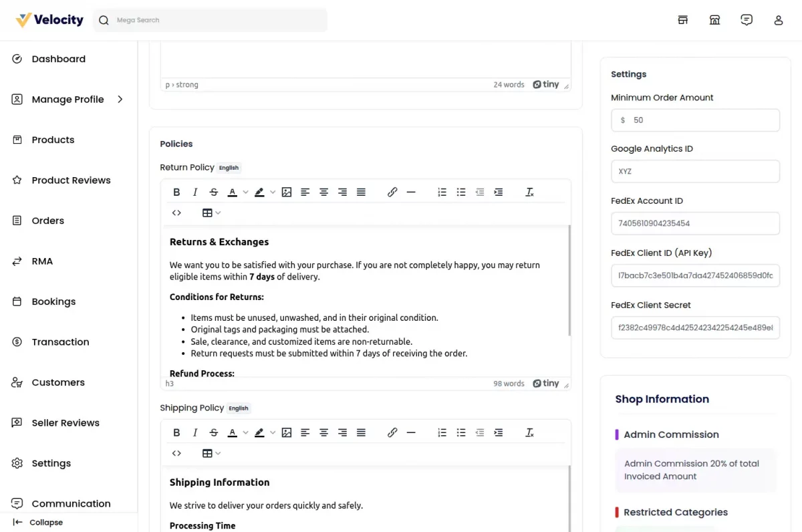Open Seller Reviews in sidebar
This screenshot has width=802, height=532.
coord(65,422)
